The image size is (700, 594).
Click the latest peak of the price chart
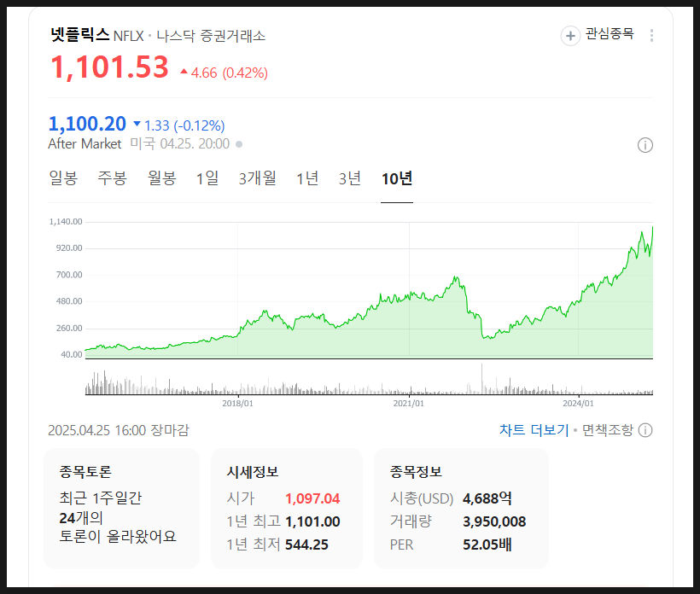point(652,228)
